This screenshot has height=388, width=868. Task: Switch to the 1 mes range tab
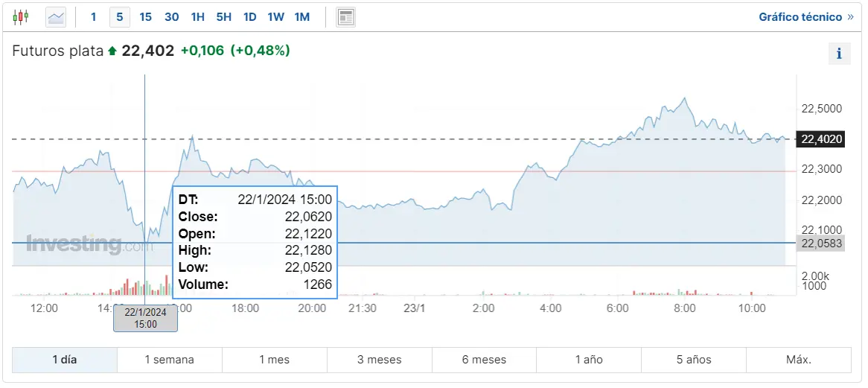coord(274,360)
